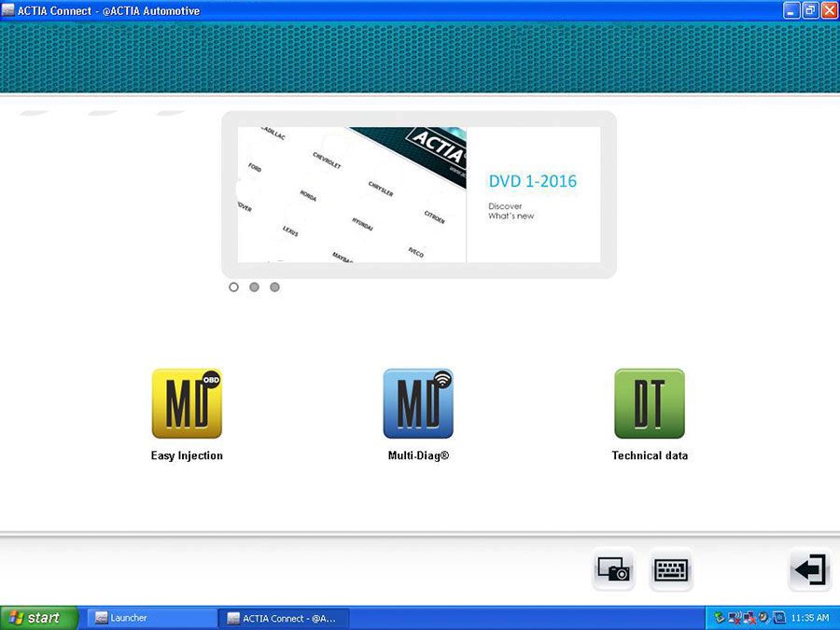Screen dimensions: 840x630
Task: Exit the application with the arrow door icon
Action: (810, 569)
